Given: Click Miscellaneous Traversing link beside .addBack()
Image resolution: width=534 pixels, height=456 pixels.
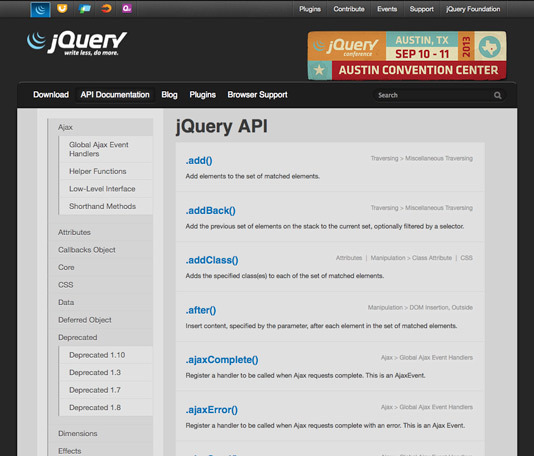Looking at the screenshot, I should (439, 208).
